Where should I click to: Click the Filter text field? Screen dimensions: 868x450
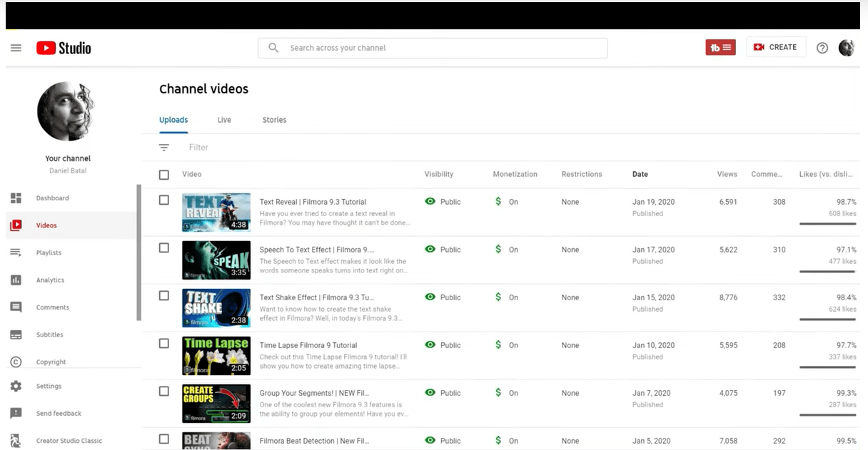click(x=198, y=148)
